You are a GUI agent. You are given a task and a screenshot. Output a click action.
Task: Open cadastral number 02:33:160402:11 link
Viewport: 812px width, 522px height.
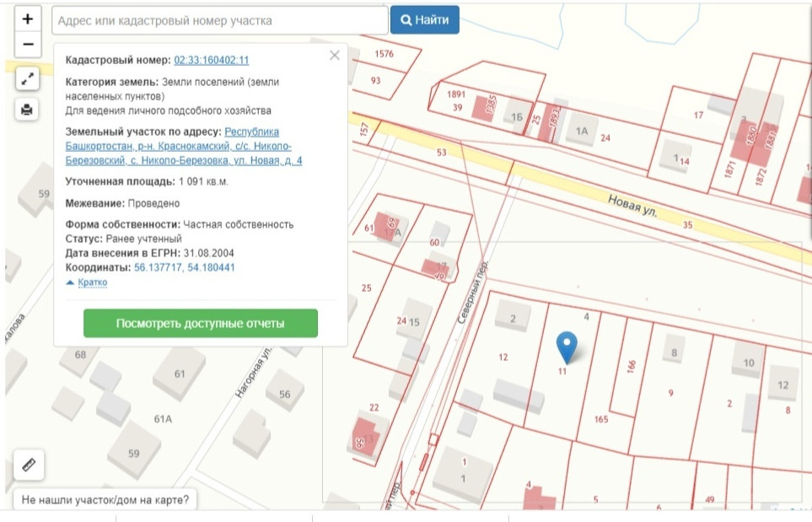(x=212, y=60)
